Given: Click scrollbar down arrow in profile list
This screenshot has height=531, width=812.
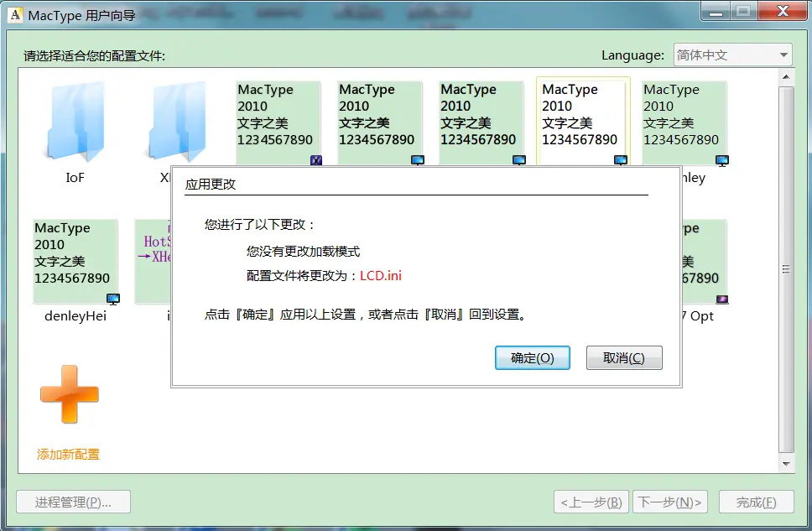Looking at the screenshot, I should click(786, 464).
